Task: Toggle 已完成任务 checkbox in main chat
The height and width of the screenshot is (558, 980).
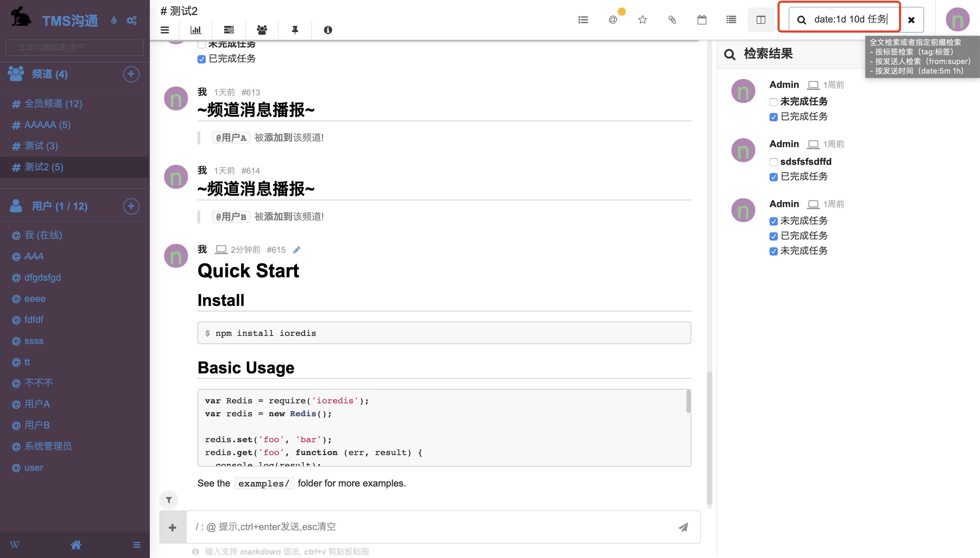Action: [202, 59]
